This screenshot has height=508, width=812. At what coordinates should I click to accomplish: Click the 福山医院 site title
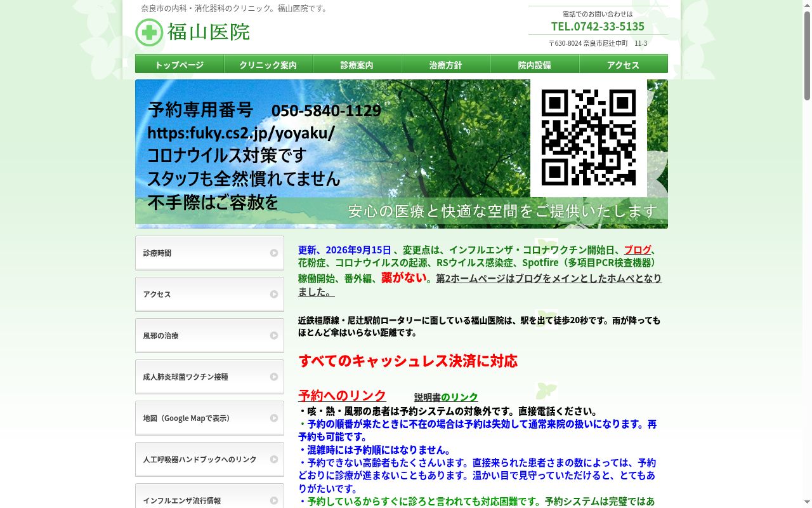[209, 32]
